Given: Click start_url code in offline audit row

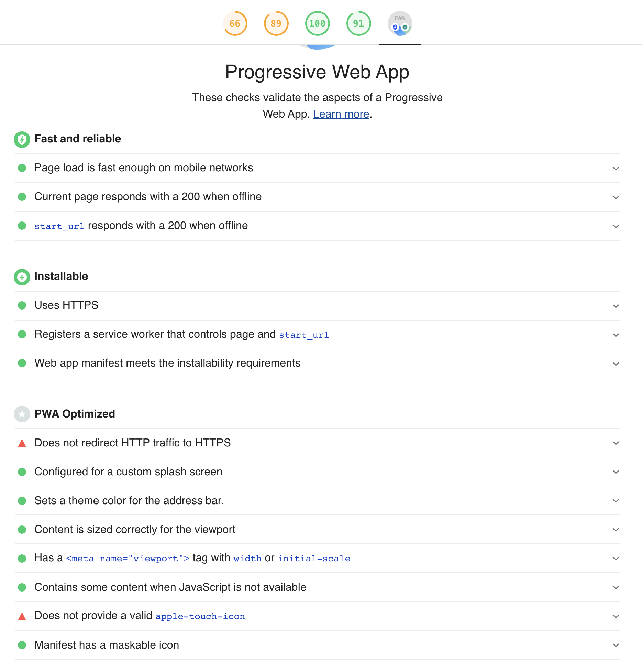Looking at the screenshot, I should click(x=59, y=226).
